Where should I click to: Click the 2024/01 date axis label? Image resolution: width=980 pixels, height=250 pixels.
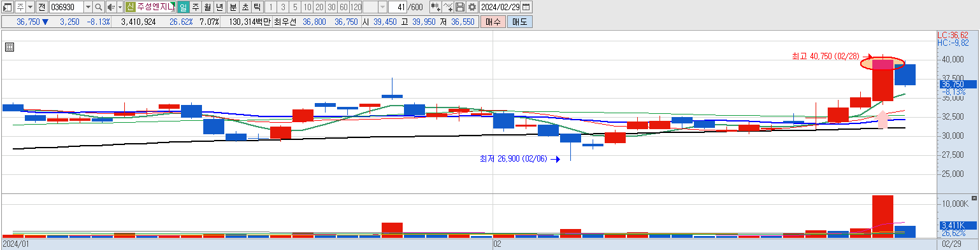16,244
